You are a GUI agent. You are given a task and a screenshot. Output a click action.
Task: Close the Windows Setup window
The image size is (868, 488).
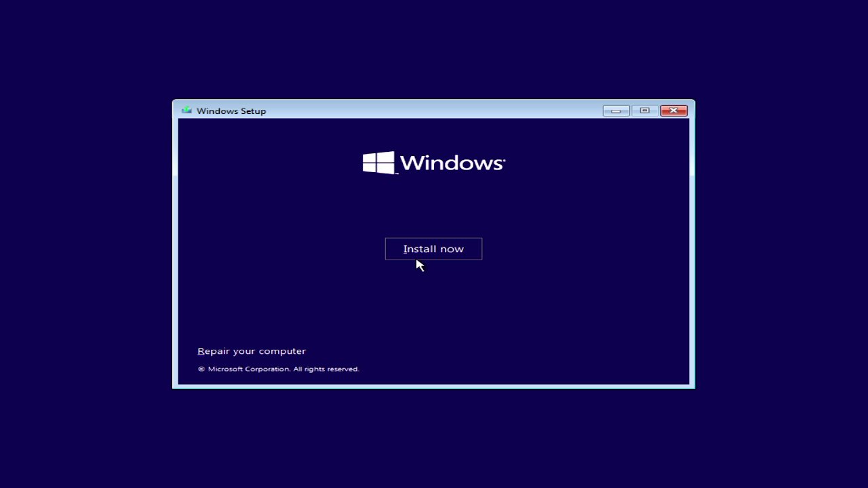[x=673, y=110]
